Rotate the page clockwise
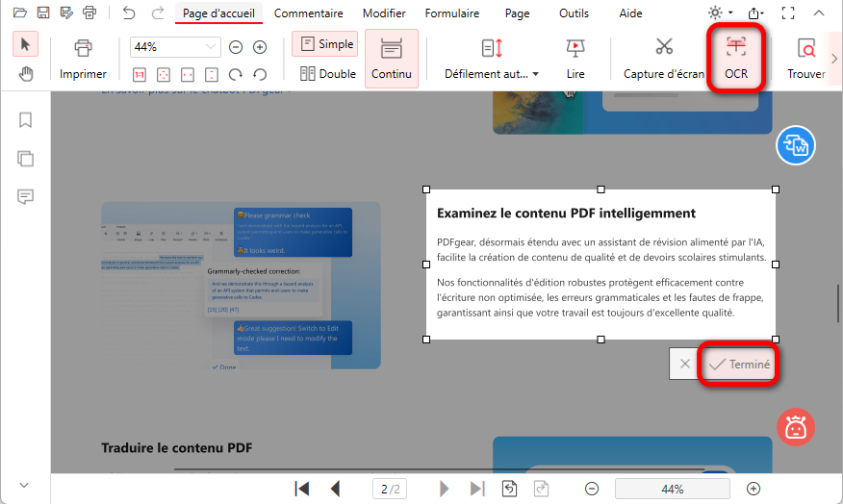The width and height of the screenshot is (843, 504). click(236, 75)
